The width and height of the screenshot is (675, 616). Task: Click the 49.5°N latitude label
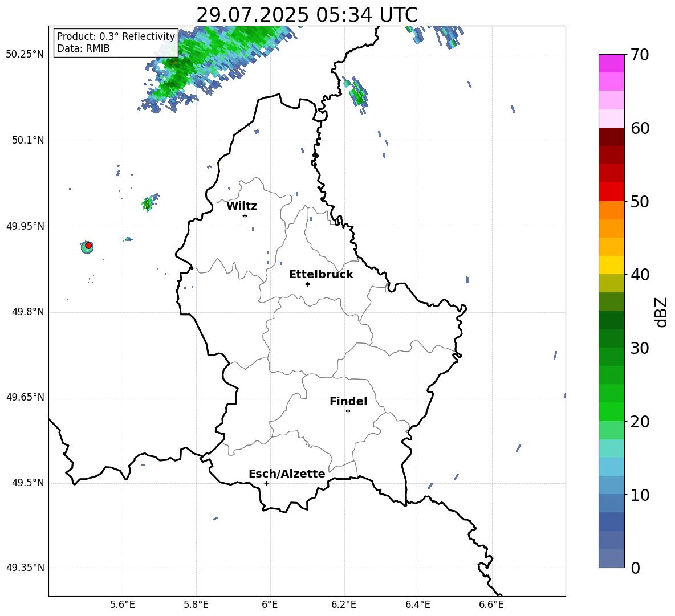pyautogui.click(x=28, y=483)
